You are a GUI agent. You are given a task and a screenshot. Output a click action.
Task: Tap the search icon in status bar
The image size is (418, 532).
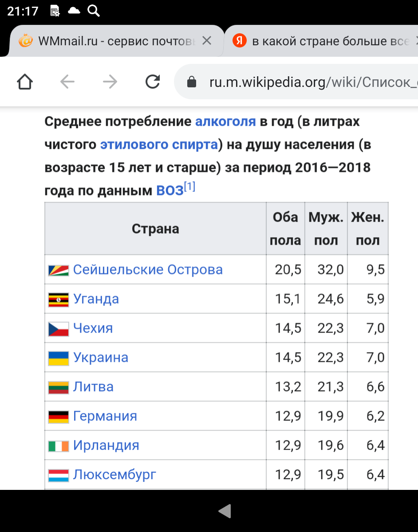94,11
